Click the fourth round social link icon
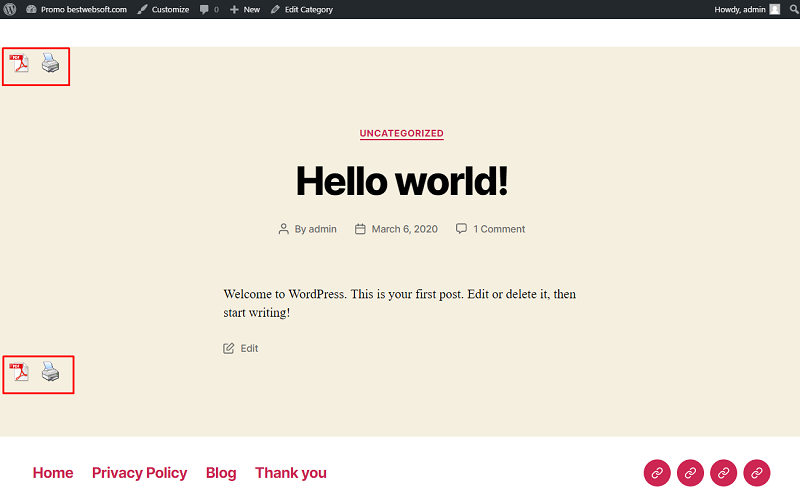The height and width of the screenshot is (492, 800). [757, 473]
